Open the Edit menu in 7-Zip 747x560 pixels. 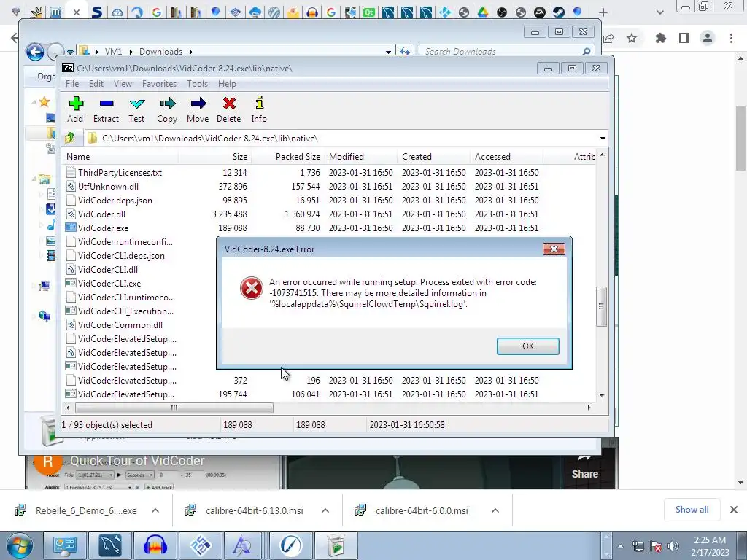96,84
